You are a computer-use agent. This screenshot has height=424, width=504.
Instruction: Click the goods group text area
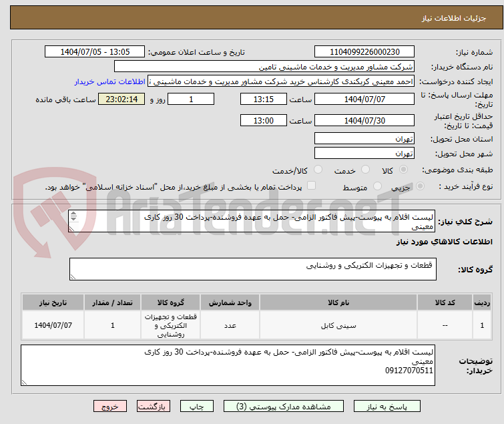tap(252, 269)
